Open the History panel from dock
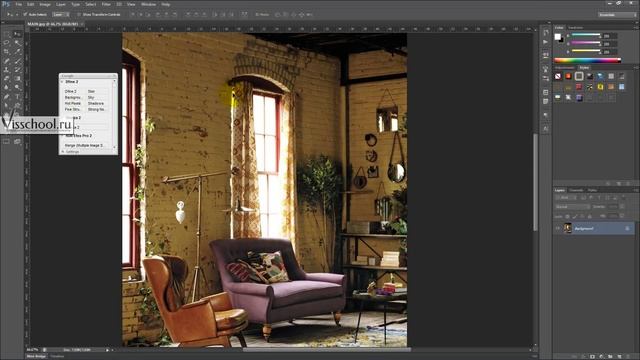 click(546, 33)
